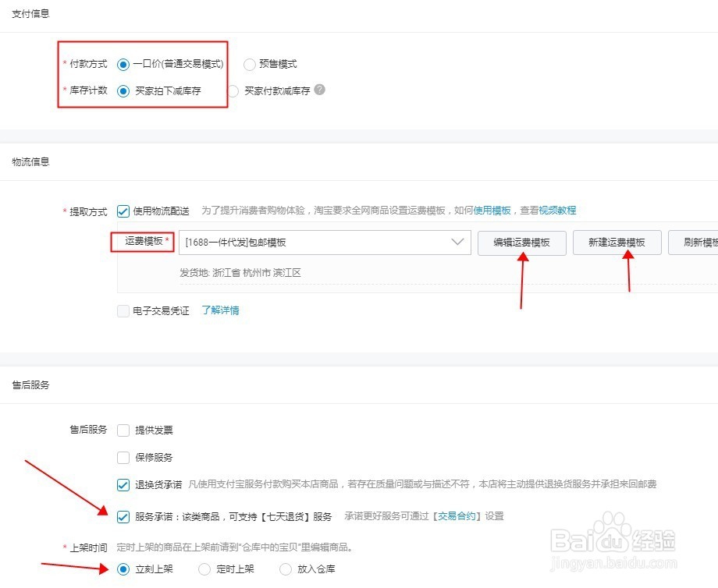Select 放入仓库 as listing option
The width and height of the screenshot is (718, 588).
pyautogui.click(x=286, y=569)
